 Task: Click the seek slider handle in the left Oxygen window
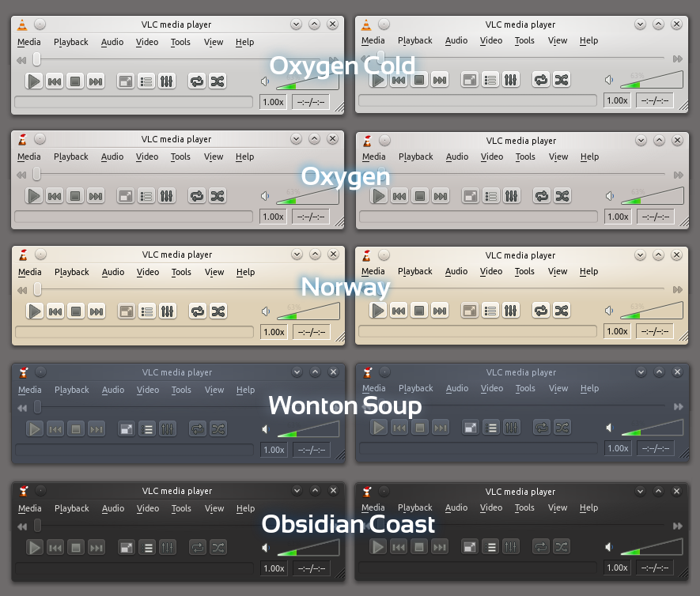36,174
